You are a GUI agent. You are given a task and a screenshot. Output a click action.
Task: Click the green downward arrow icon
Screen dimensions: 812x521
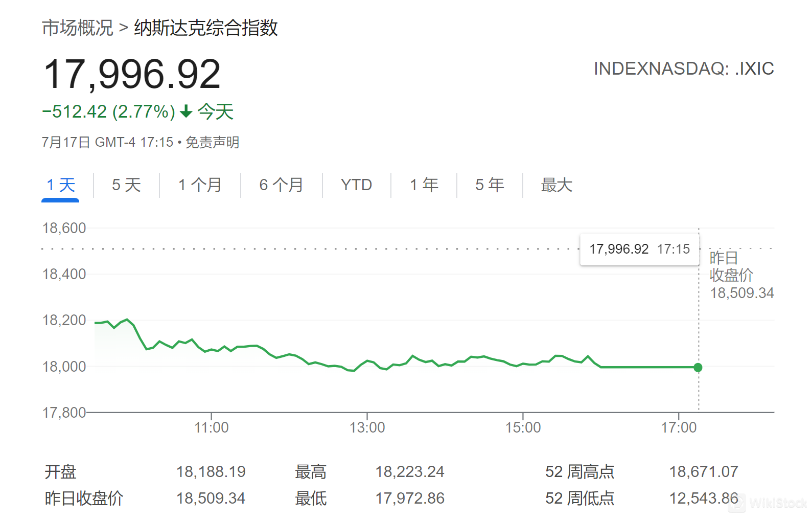click(x=187, y=111)
